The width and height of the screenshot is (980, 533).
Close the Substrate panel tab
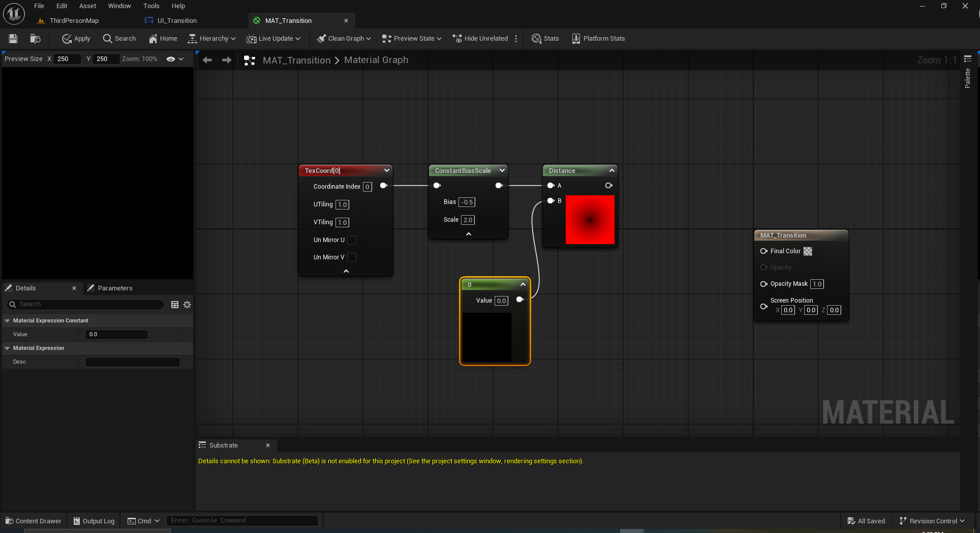(268, 446)
